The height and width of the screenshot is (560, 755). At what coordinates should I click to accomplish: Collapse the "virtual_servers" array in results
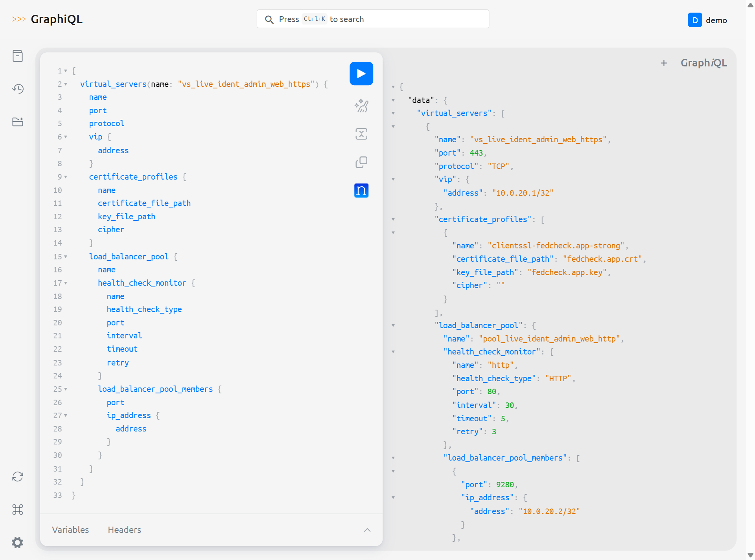[x=393, y=113]
